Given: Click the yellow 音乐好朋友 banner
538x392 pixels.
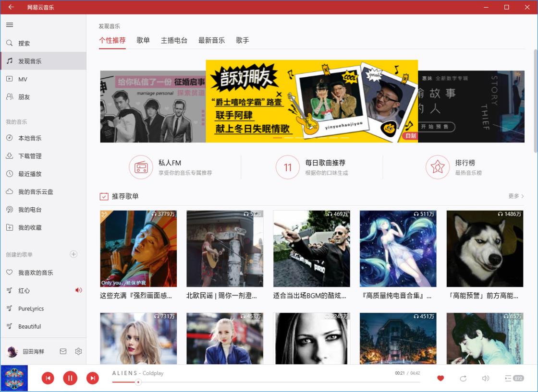Looking at the screenshot, I should [x=312, y=101].
